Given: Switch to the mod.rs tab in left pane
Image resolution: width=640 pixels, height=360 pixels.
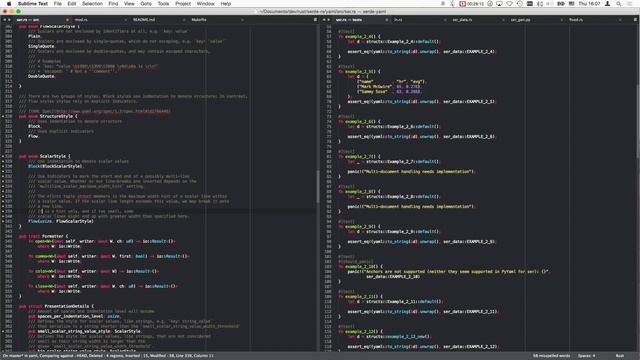Looking at the screenshot, I should [x=81, y=20].
